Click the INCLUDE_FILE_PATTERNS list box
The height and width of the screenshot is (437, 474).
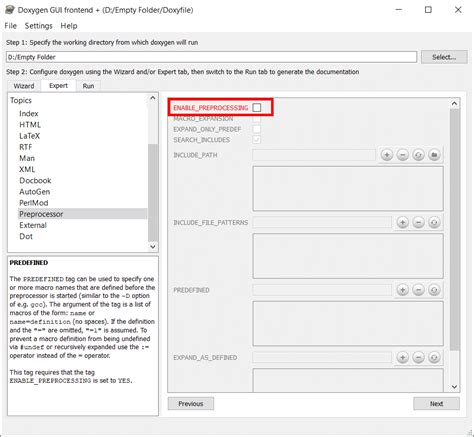348,256
